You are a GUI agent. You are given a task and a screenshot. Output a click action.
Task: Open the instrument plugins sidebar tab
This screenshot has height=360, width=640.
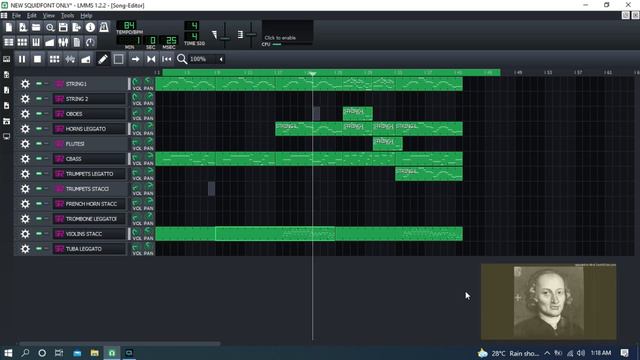tap(7, 59)
